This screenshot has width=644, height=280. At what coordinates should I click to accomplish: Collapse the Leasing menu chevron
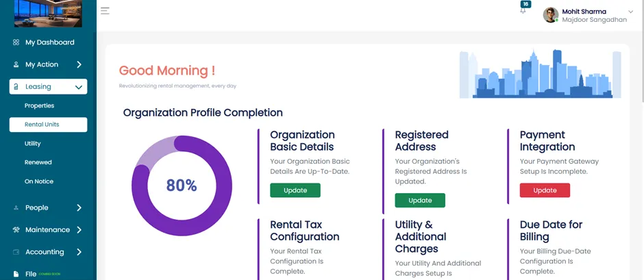coord(79,87)
